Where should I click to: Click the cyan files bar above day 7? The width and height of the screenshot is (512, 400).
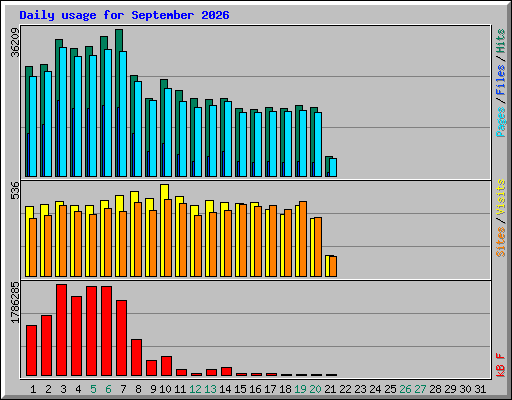(123, 114)
